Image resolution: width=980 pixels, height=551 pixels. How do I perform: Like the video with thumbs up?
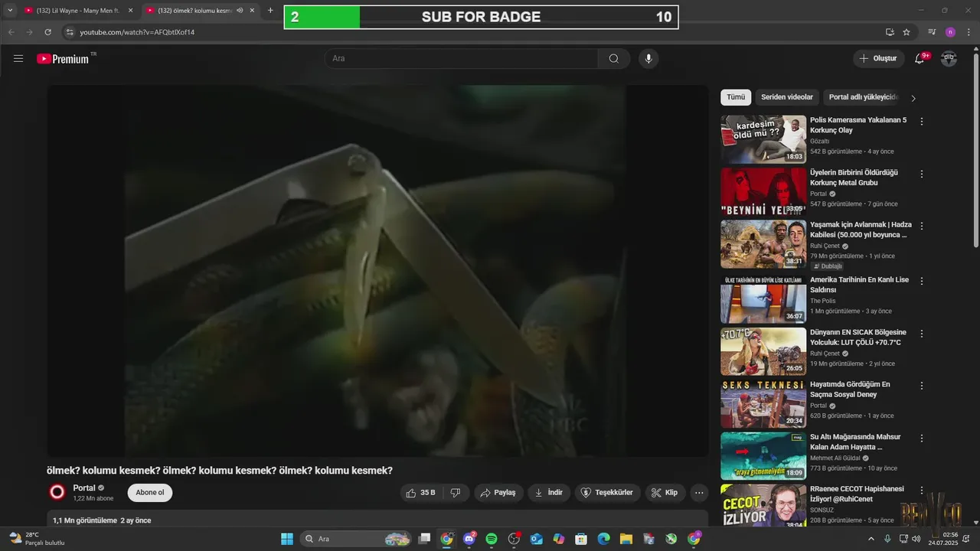click(x=420, y=493)
